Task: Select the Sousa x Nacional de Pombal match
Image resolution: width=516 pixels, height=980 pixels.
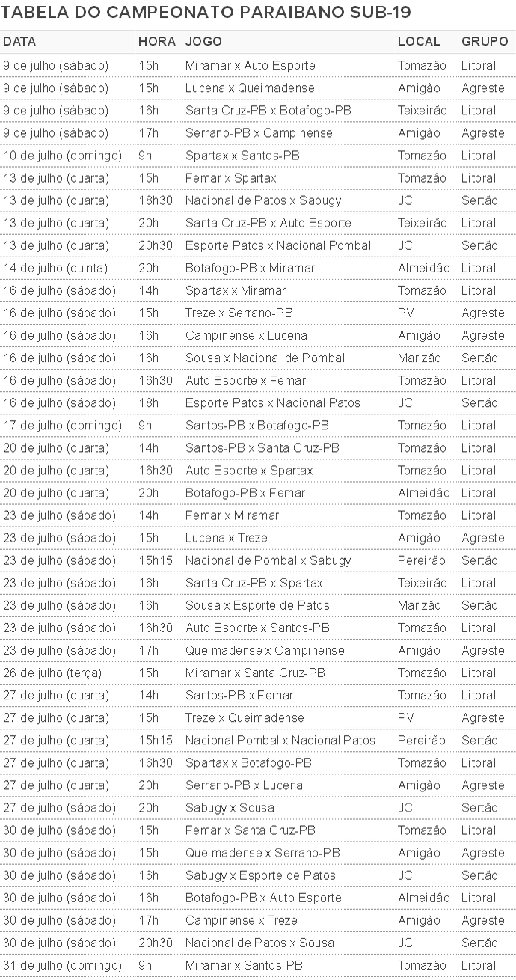Action: (265, 358)
